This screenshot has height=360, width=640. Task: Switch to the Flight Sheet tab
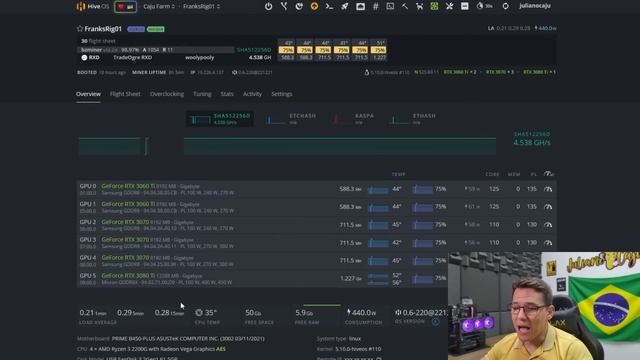[x=125, y=94]
